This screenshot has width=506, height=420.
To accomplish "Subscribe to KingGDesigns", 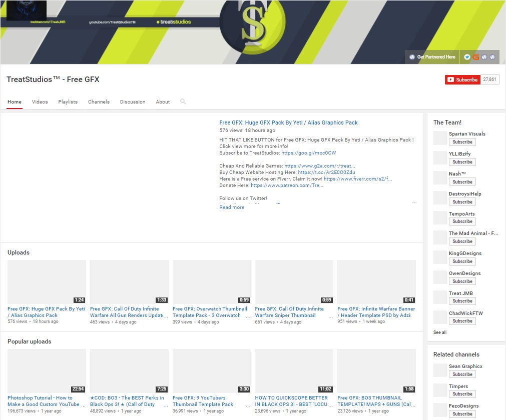I will pyautogui.click(x=462, y=261).
